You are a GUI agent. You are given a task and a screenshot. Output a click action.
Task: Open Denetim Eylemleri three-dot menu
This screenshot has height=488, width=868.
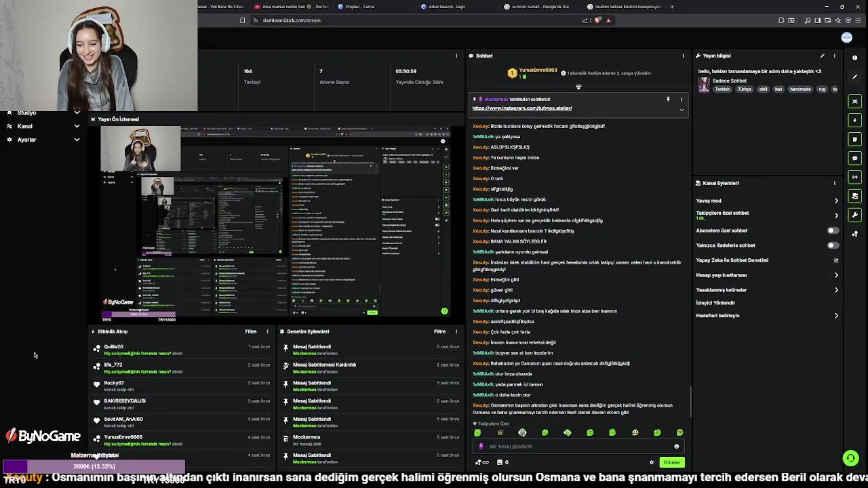(456, 331)
